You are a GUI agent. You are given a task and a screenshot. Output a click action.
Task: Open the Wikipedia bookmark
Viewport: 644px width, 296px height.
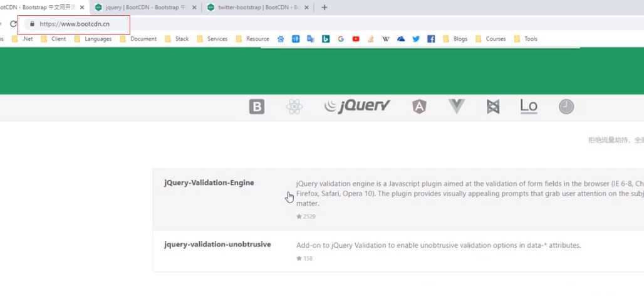(x=386, y=39)
